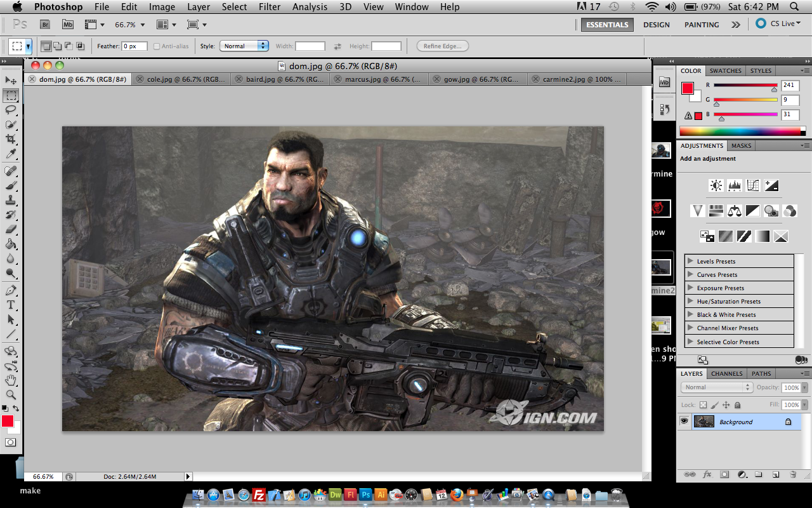This screenshot has width=812, height=508.
Task: Add a layer mask
Action: pos(724,474)
